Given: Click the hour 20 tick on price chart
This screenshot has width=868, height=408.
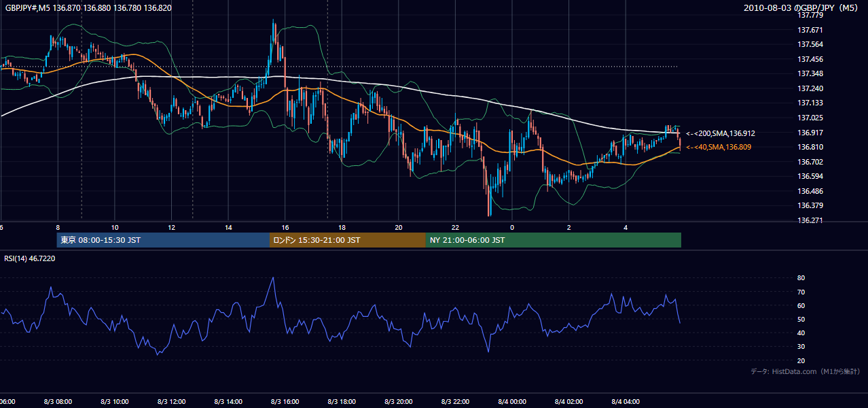Looking at the screenshot, I should [399, 227].
